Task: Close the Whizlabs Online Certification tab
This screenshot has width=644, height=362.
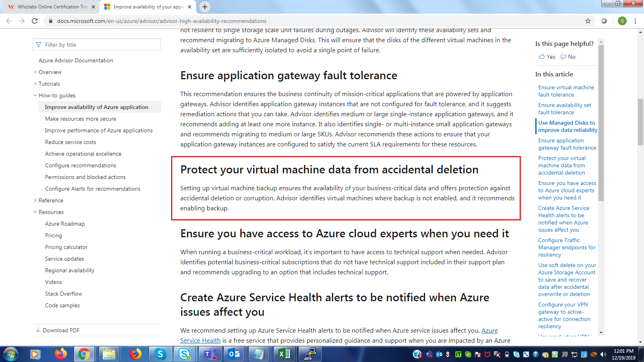Action: point(93,7)
